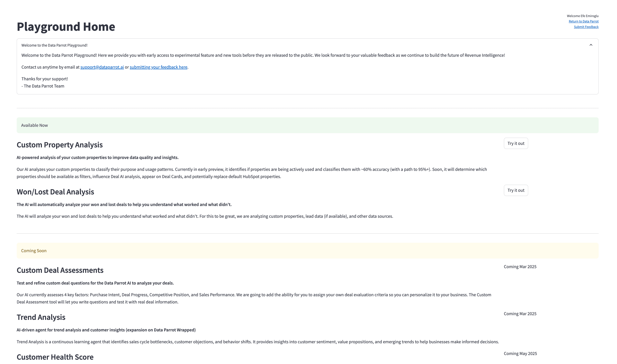Click 'AI-powered analysis of your custom properties' subtitle
Screen dimensions: 617x364
pyautogui.click(x=98, y=157)
